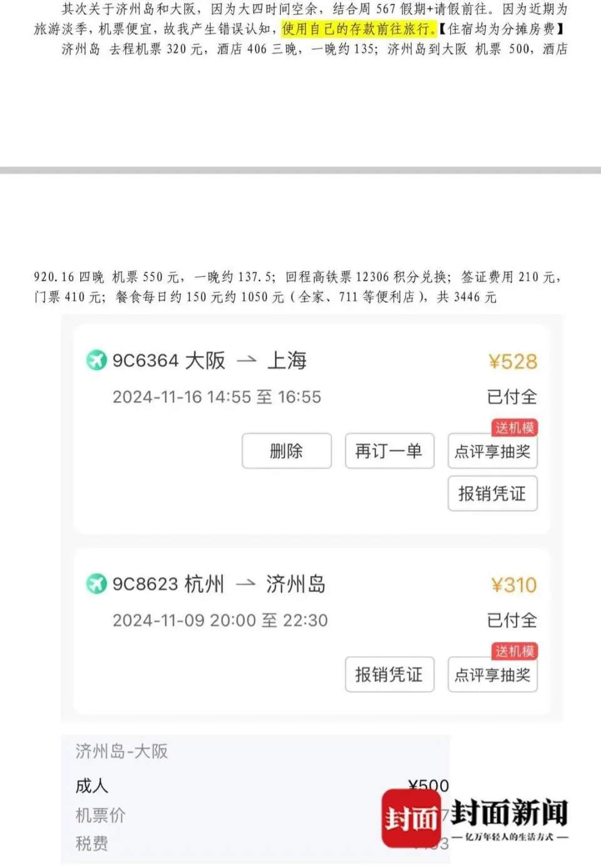This screenshot has height=868, width=601.
Task: Click the arrow between 大阪 and 上海
Action: (247, 360)
